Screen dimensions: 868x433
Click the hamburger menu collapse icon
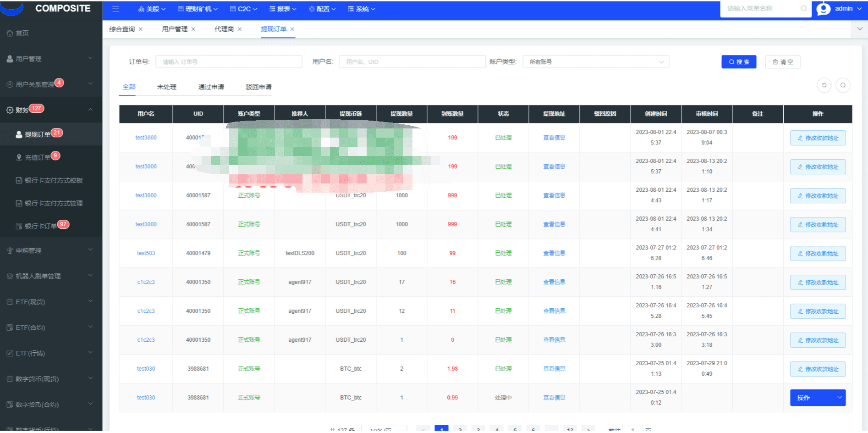(x=115, y=9)
